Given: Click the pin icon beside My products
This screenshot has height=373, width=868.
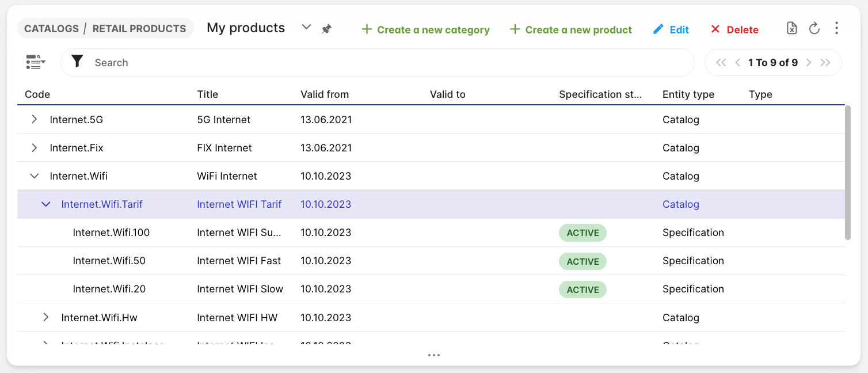Looking at the screenshot, I should 326,29.
